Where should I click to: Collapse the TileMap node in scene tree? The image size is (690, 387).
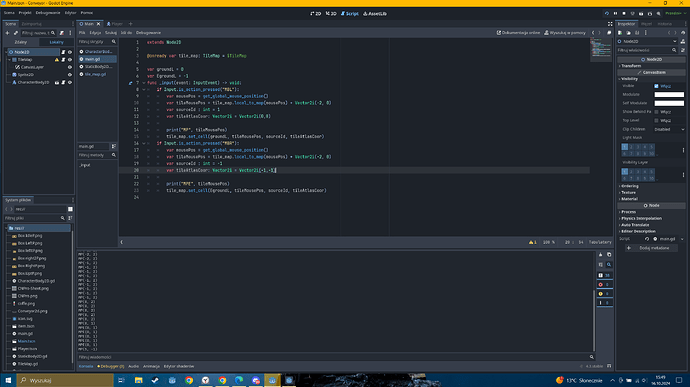point(9,59)
